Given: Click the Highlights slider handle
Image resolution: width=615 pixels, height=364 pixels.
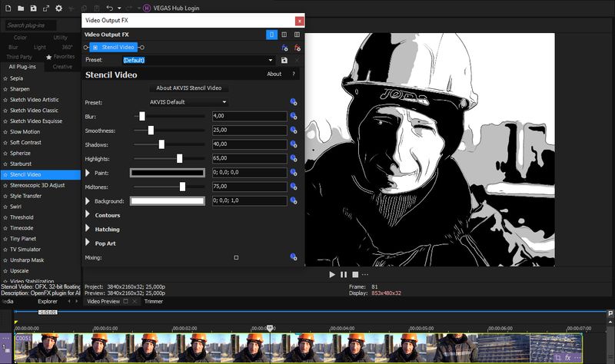Looking at the screenshot, I should tap(179, 158).
